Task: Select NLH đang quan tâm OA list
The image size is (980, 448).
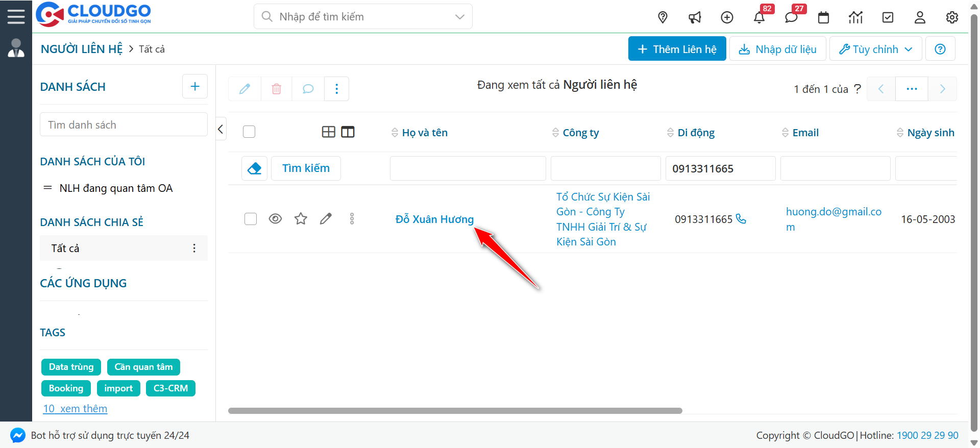Action: coord(116,188)
